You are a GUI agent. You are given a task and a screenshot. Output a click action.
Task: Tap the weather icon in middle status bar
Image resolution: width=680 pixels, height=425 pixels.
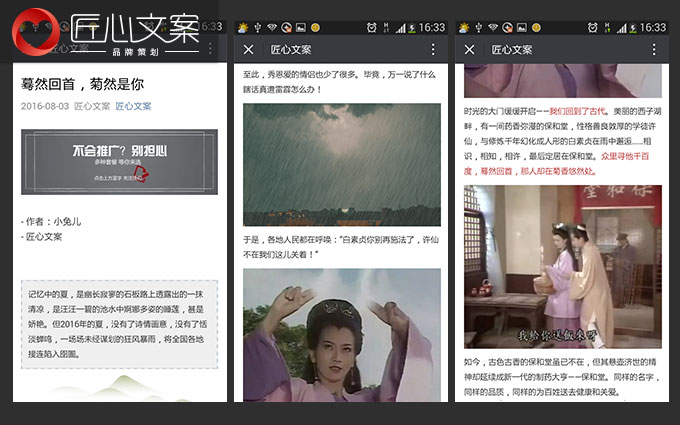(x=244, y=27)
